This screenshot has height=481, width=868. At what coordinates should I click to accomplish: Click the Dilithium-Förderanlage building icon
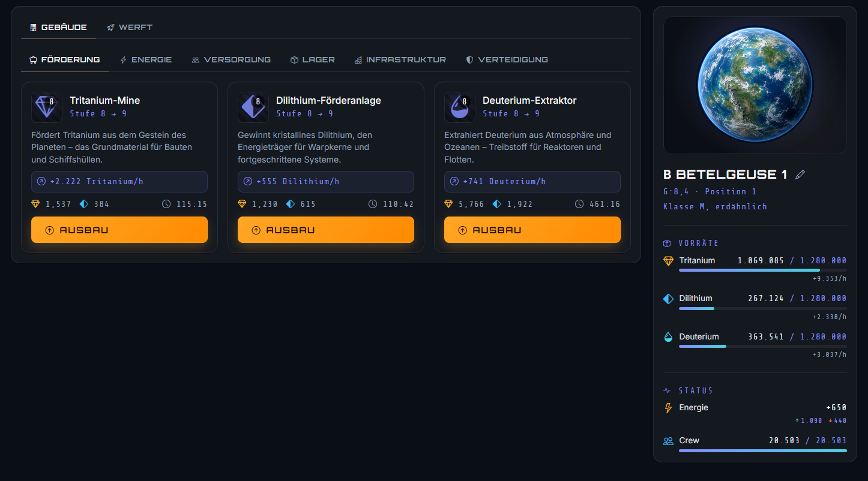[x=253, y=107]
